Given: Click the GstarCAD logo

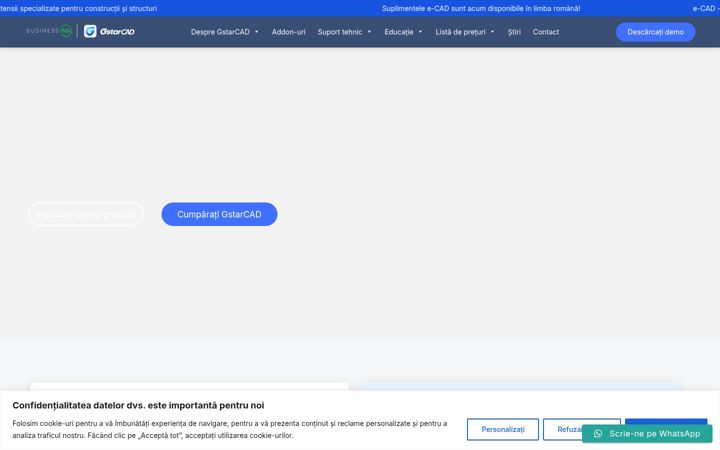Looking at the screenshot, I should 109,31.
